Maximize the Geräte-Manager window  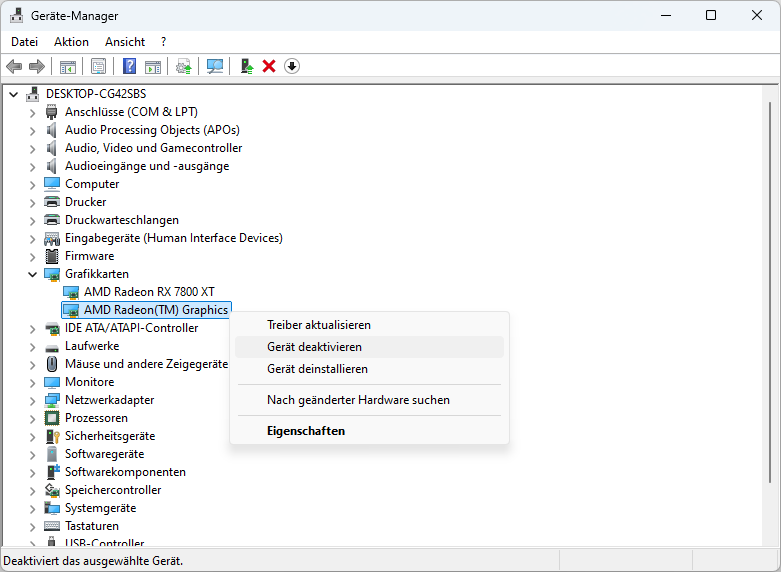[711, 15]
